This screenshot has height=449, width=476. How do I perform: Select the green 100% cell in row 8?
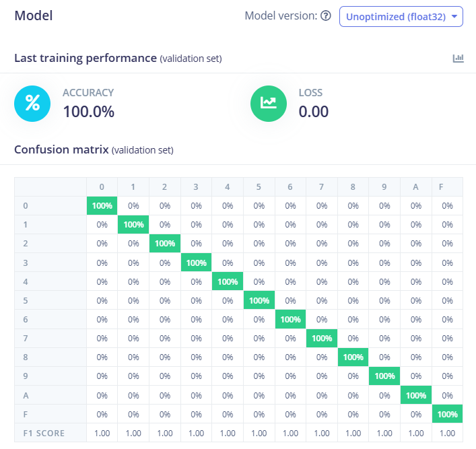(x=353, y=357)
